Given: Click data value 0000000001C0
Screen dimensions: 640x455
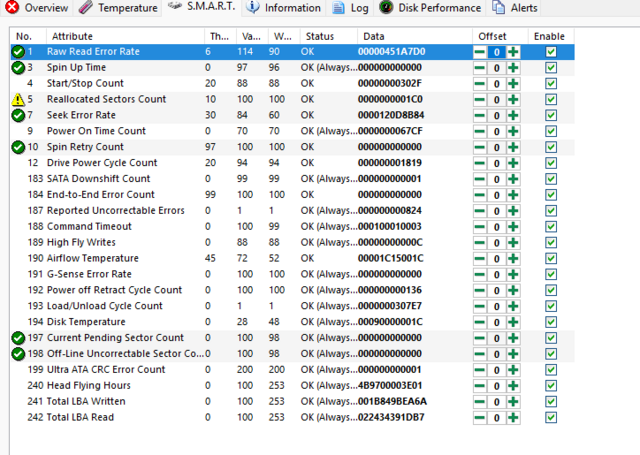Looking at the screenshot, I should coord(390,99).
